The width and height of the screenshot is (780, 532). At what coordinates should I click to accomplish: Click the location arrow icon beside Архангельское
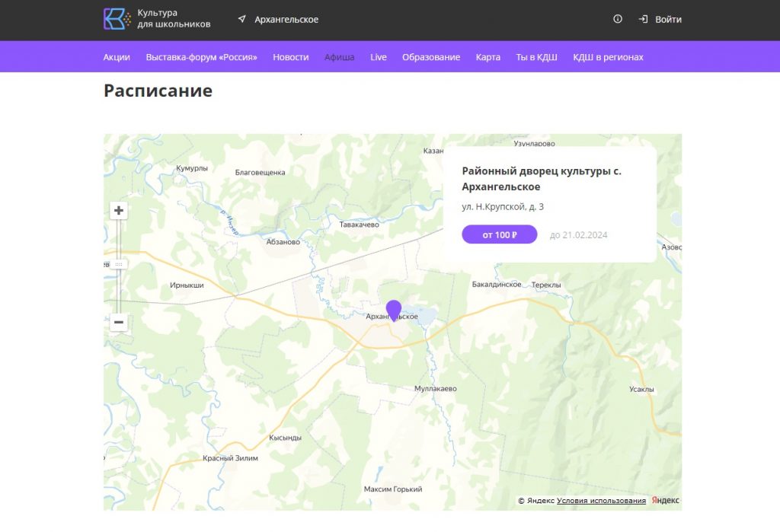point(241,20)
